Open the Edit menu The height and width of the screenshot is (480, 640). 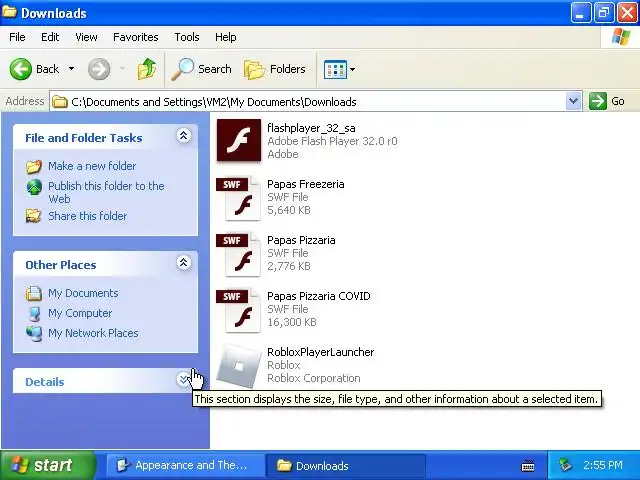pos(50,37)
